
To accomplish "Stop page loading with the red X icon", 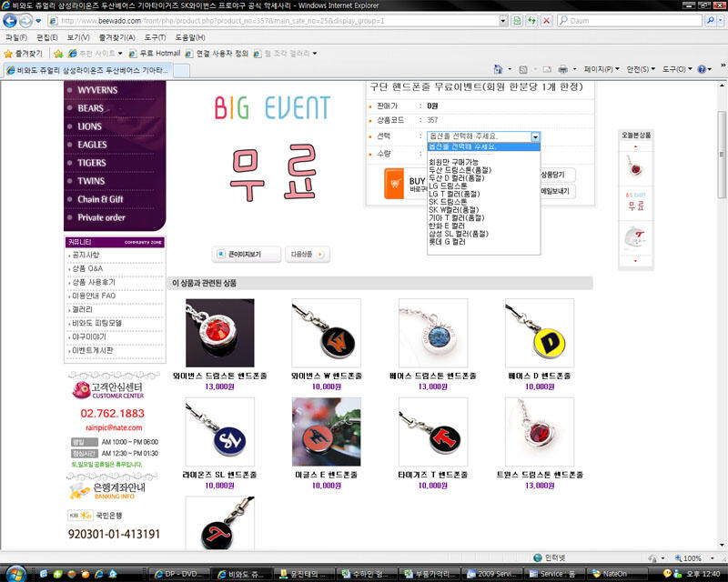I will pyautogui.click(x=547, y=21).
